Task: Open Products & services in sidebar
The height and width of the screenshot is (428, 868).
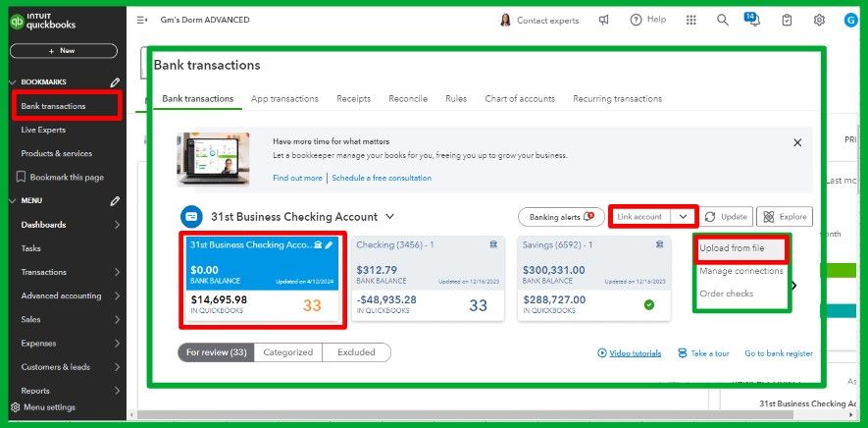Action: coord(57,153)
